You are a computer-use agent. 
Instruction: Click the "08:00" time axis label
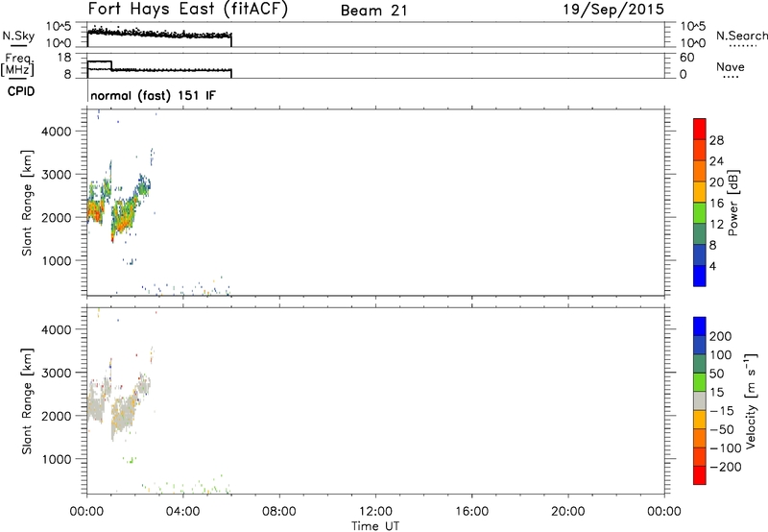click(279, 512)
